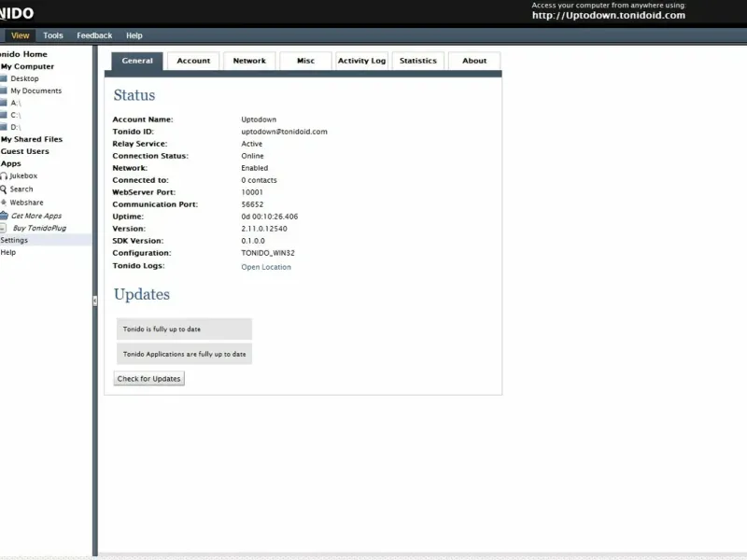Viewport: 747px width, 560px height.
Task: Select Guest Users in the sidebar
Action: [x=25, y=151]
